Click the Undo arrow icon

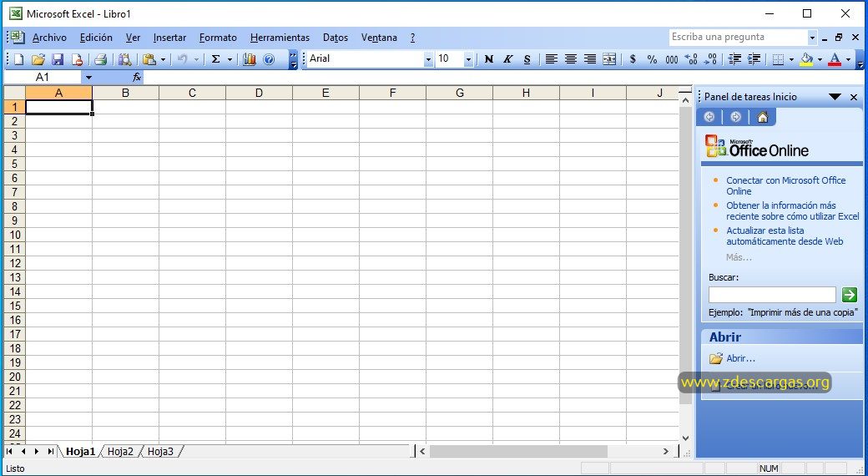[182, 59]
